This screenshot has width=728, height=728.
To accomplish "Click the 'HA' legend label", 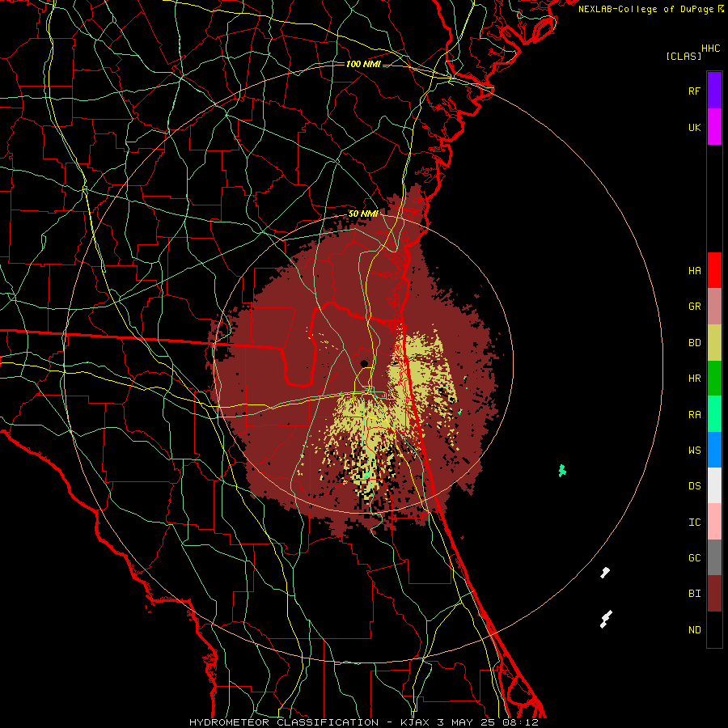I will (694, 271).
